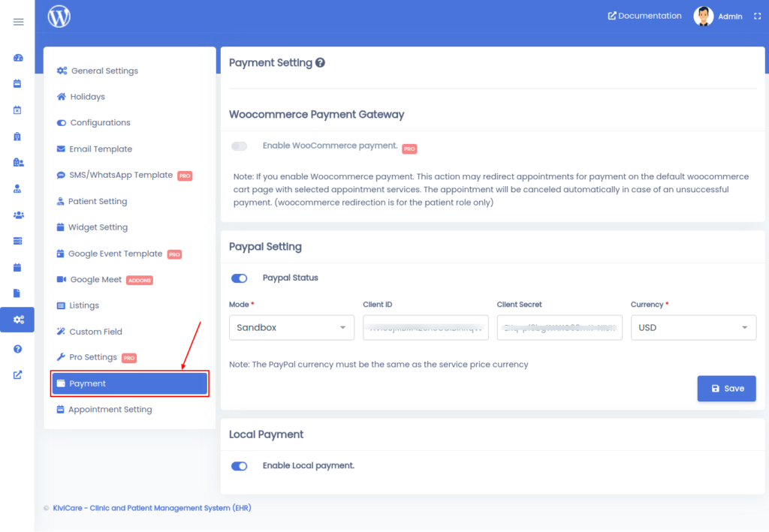The height and width of the screenshot is (532, 769).
Task: Open Widget Setting menu item
Action: coord(92,227)
